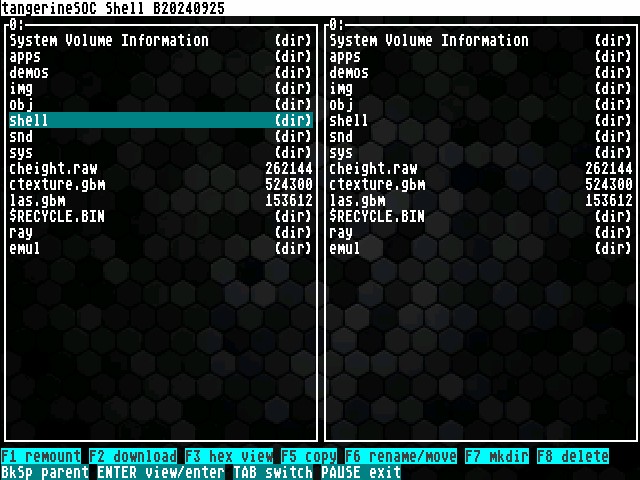Click F5 copy command
Viewport: 640px width, 480px height.
309,456
